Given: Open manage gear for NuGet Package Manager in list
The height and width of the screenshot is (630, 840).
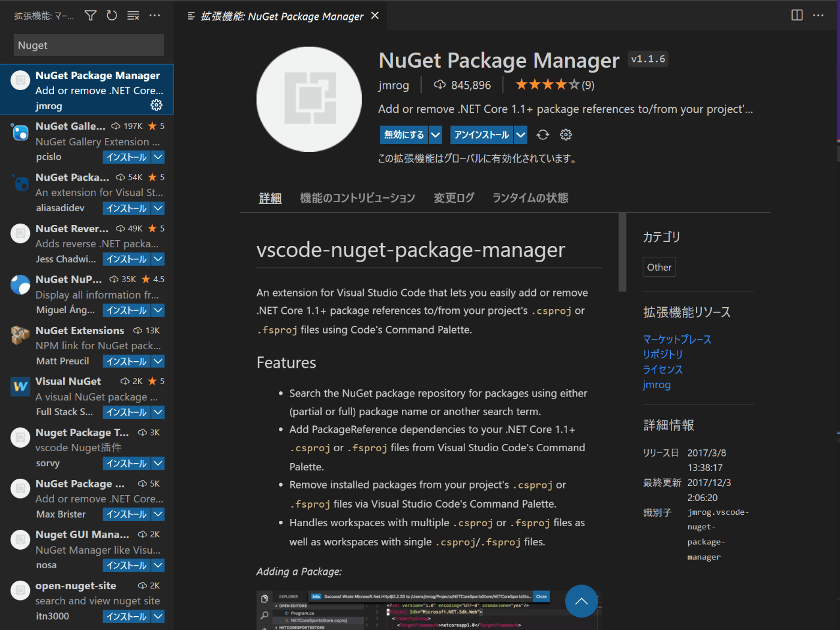Looking at the screenshot, I should 157,106.
